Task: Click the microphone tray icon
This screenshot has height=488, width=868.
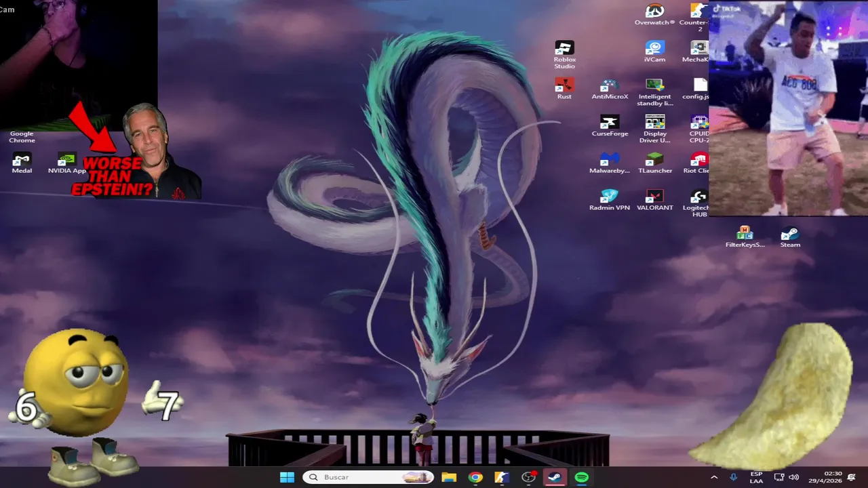Action: tap(734, 477)
